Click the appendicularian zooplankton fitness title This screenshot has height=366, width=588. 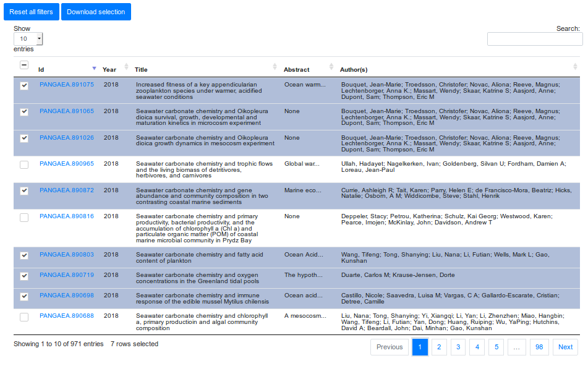tap(199, 91)
